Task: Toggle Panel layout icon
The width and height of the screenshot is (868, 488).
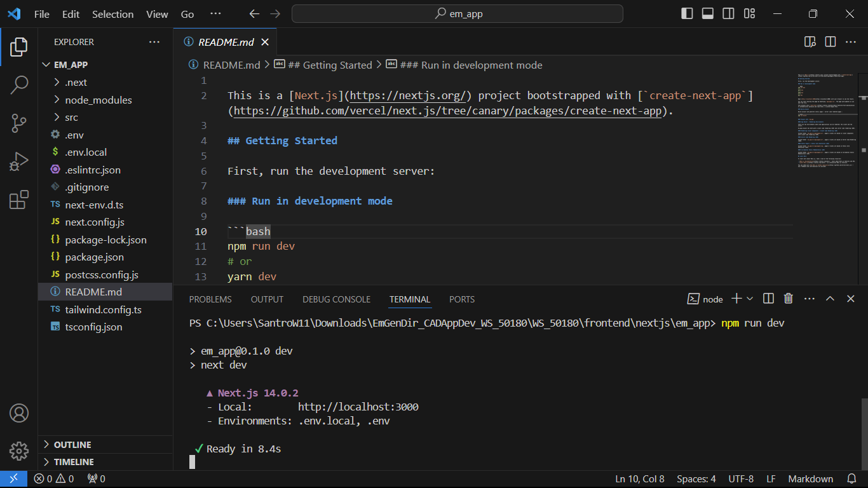Action: click(708, 14)
